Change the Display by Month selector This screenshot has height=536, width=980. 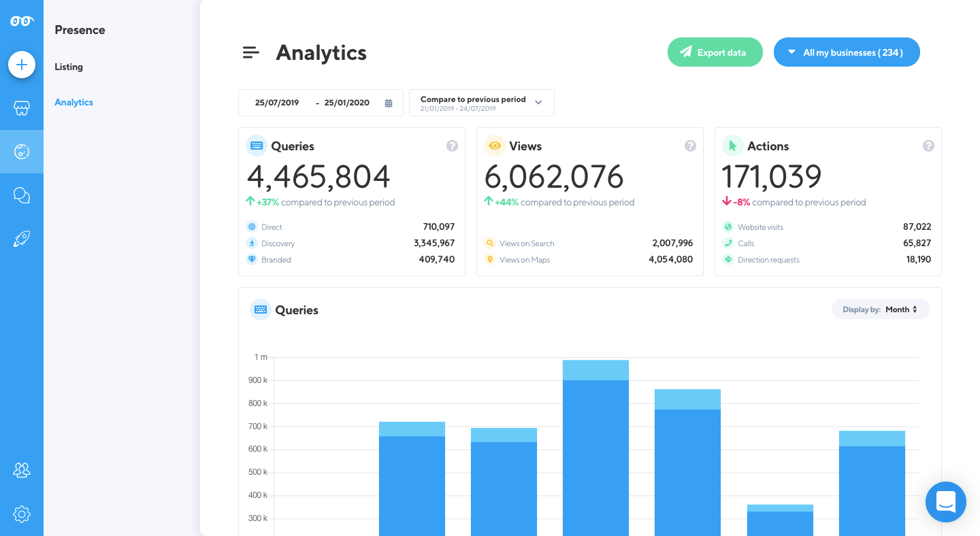881,309
